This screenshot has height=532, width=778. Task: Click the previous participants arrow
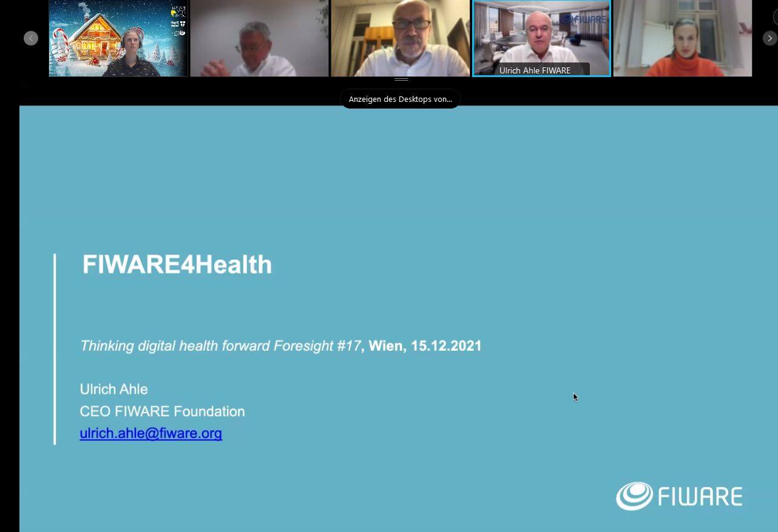click(x=31, y=38)
